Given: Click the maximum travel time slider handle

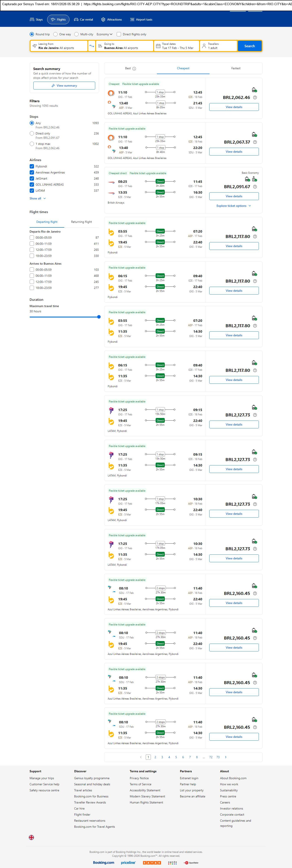Looking at the screenshot, I should pos(99,317).
